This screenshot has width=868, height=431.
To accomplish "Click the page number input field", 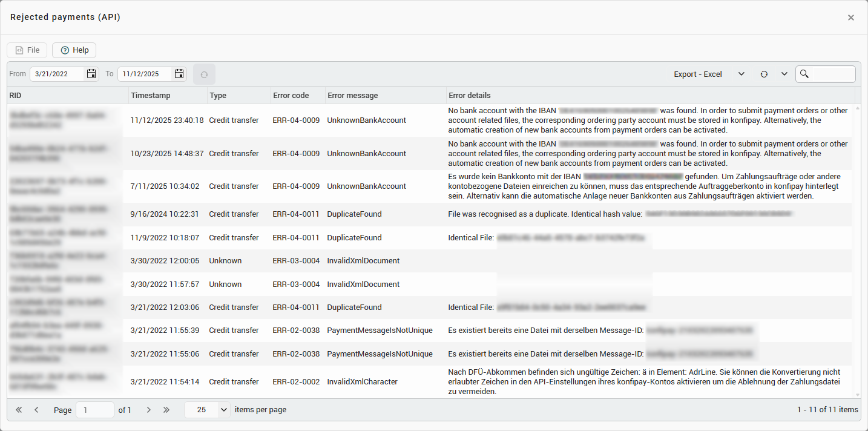I will pyautogui.click(x=94, y=410).
